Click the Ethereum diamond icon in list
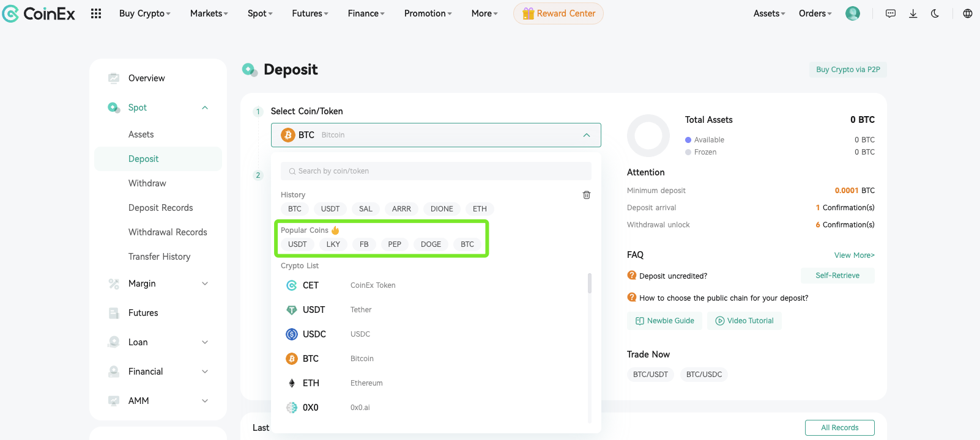The image size is (980, 440). point(292,383)
